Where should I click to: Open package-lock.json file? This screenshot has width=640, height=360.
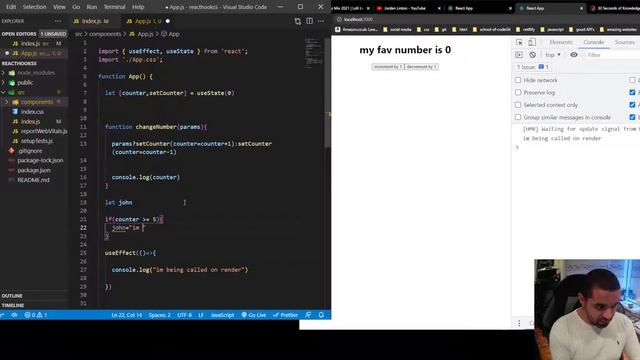(x=40, y=160)
